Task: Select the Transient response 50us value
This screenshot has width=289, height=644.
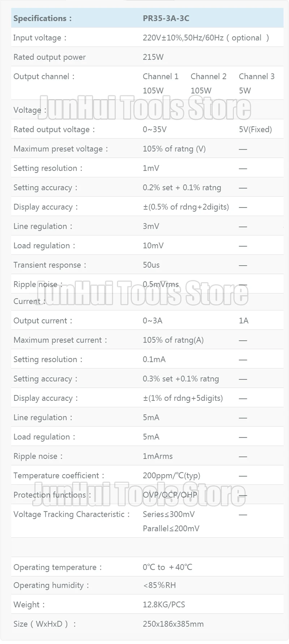Action: (x=151, y=265)
